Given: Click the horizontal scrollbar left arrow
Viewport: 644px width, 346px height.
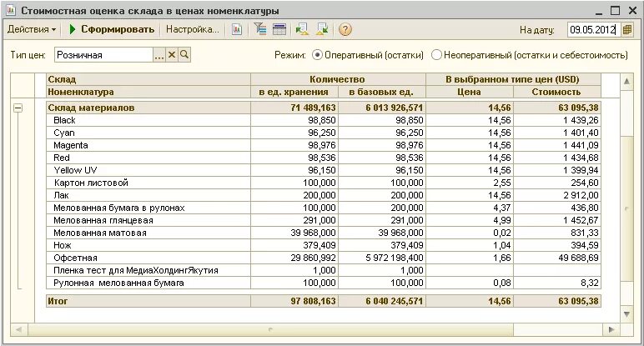Looking at the screenshot, I should click(x=18, y=329).
